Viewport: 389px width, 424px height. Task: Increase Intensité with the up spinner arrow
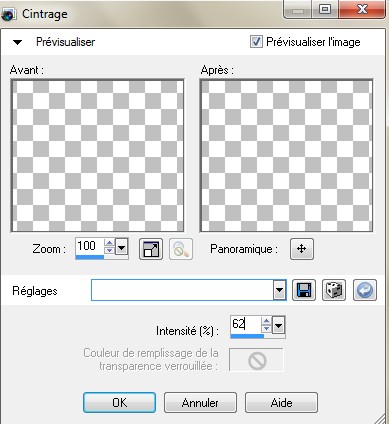(266, 321)
